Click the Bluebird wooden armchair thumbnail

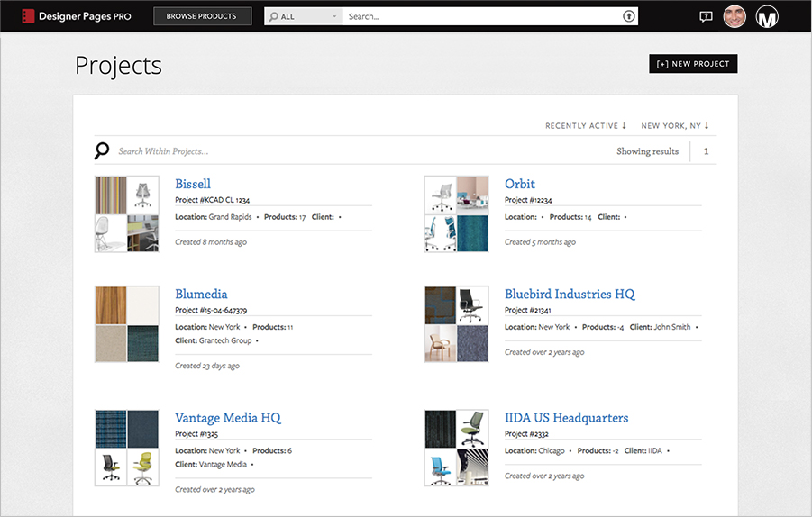pyautogui.click(x=441, y=344)
